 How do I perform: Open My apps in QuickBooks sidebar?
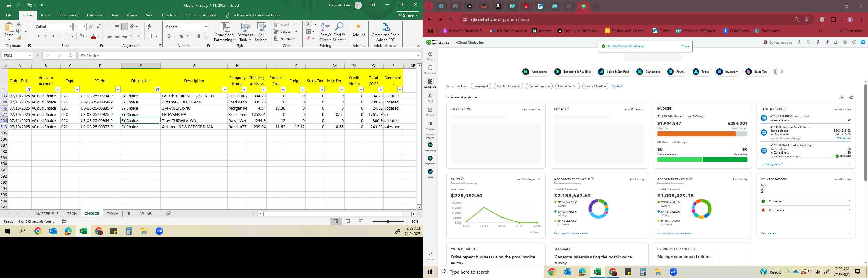[x=430, y=125]
